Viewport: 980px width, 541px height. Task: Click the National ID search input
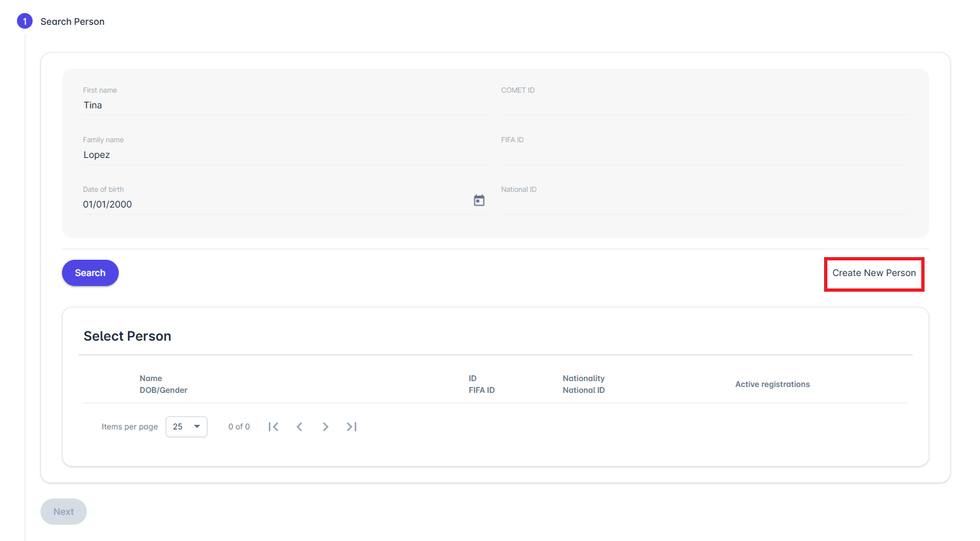703,204
